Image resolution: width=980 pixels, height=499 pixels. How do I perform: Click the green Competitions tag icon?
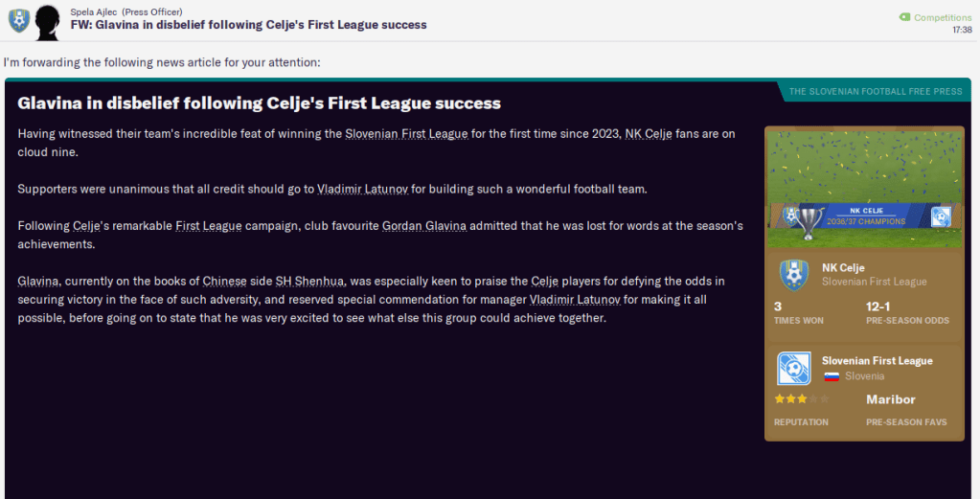click(904, 17)
